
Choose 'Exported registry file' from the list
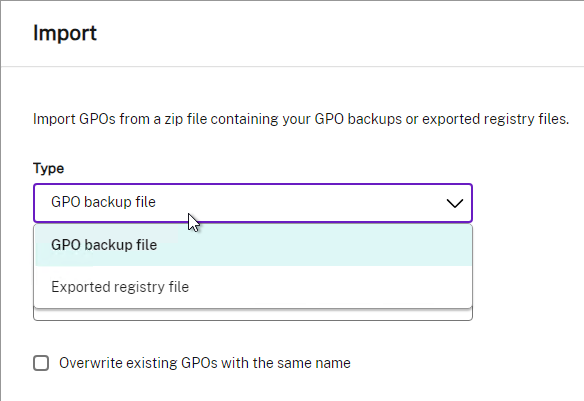(x=253, y=287)
